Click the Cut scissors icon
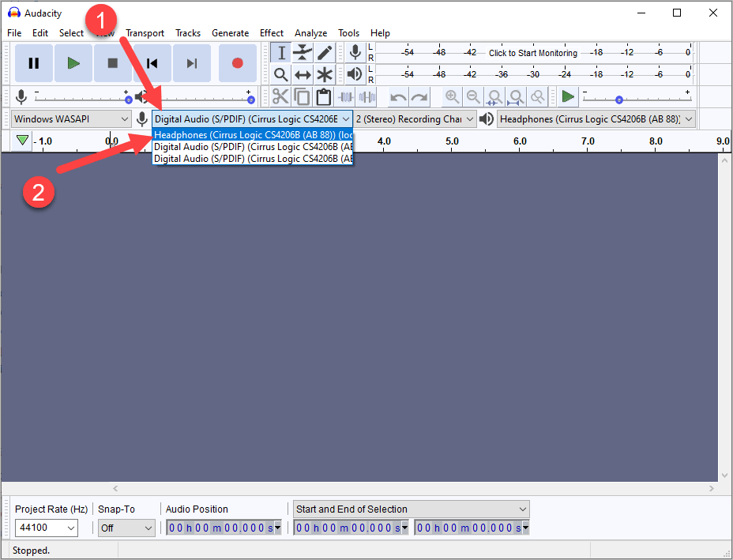Viewport: 733px width, 560px height. click(280, 97)
